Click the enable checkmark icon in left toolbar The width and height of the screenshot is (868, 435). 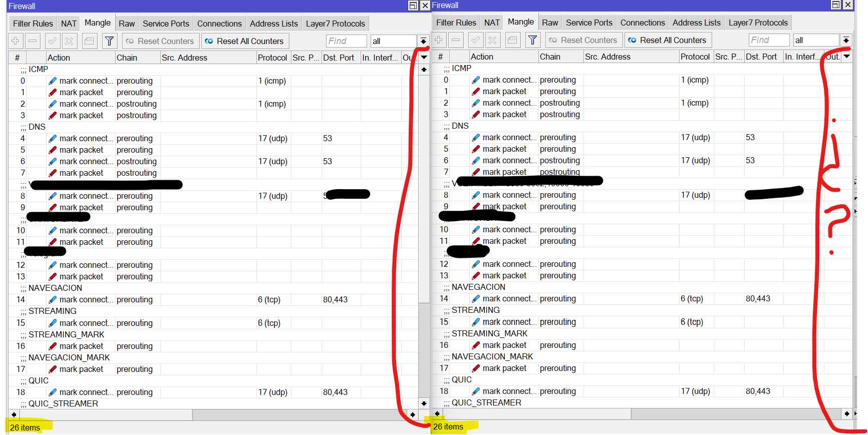[x=53, y=41]
